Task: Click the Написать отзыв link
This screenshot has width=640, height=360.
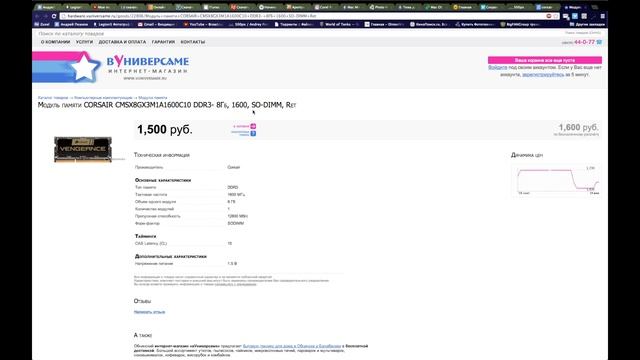Action: tap(149, 312)
